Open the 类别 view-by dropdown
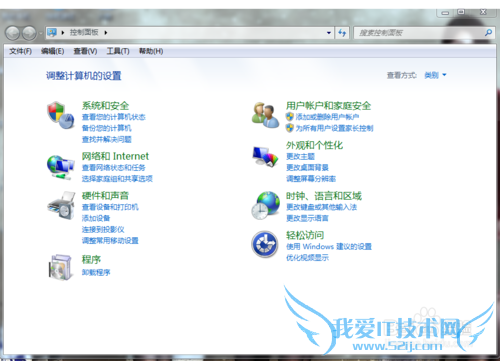The height and width of the screenshot is (361, 500). [x=435, y=75]
